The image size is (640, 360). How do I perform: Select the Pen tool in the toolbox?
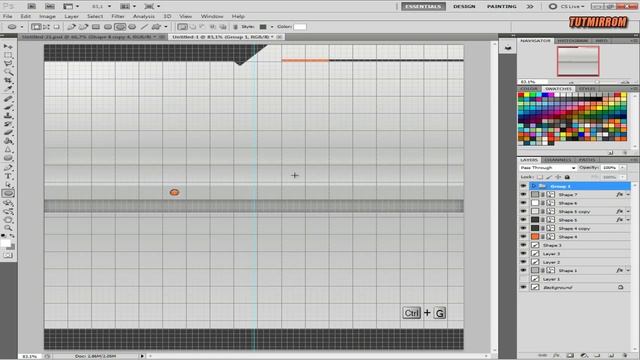pos(8,168)
